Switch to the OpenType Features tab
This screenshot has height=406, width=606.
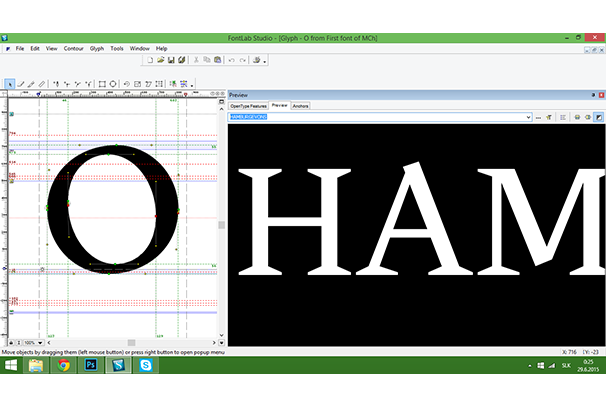click(x=248, y=105)
